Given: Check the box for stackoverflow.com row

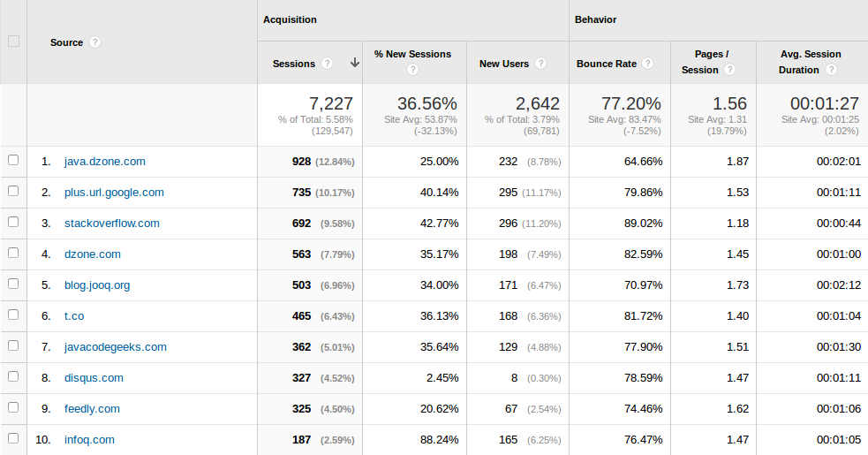Looking at the screenshot, I should pos(13,223).
